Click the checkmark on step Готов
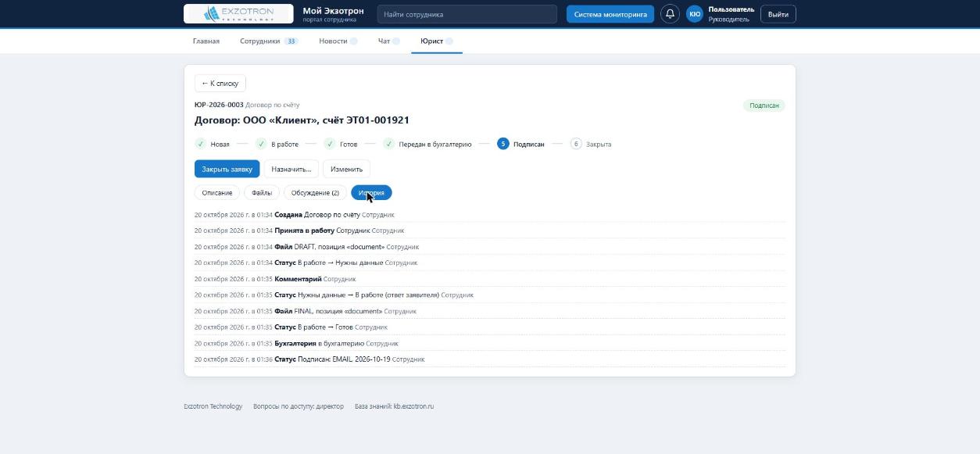The width and height of the screenshot is (980, 454). (x=330, y=144)
